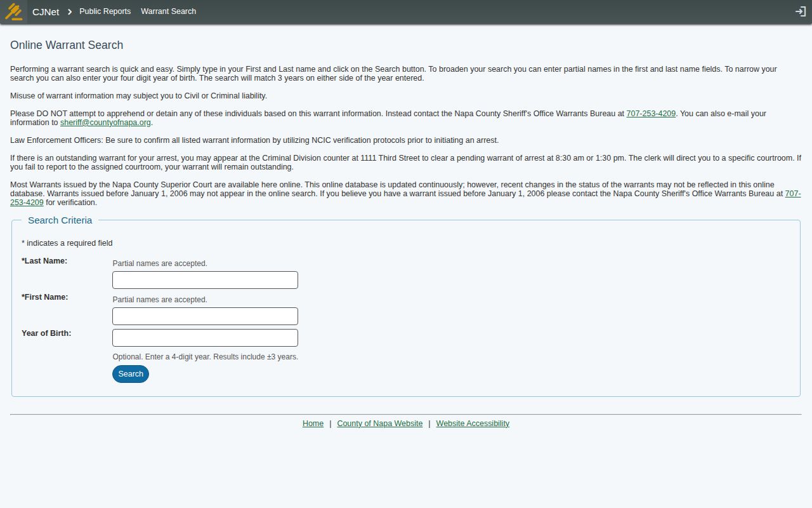Focus the First Name input field
Image resolution: width=812 pixels, height=508 pixels.
coord(205,316)
